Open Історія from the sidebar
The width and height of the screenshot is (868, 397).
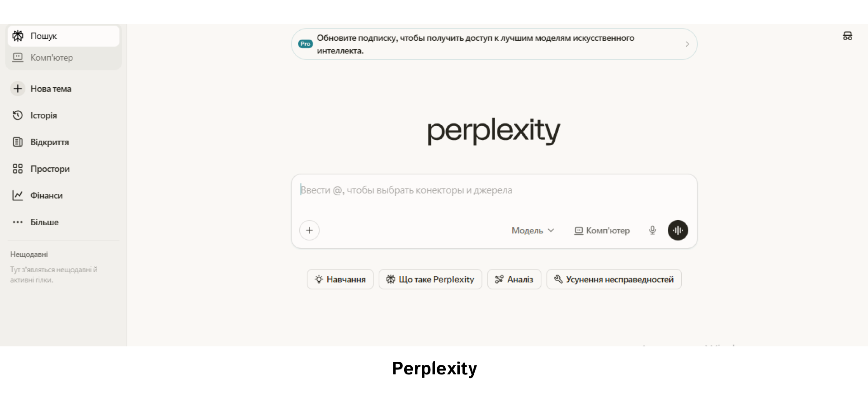pyautogui.click(x=43, y=115)
